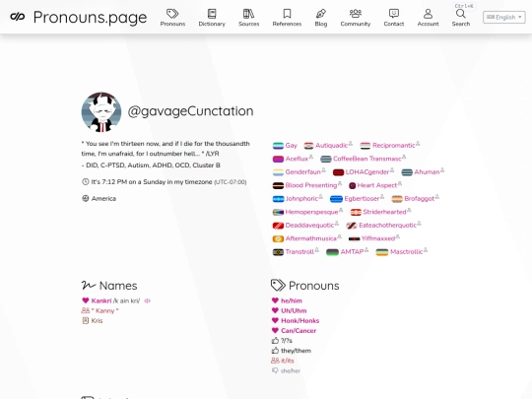
Task: Click the Transtroll flag icon
Action: (278, 252)
